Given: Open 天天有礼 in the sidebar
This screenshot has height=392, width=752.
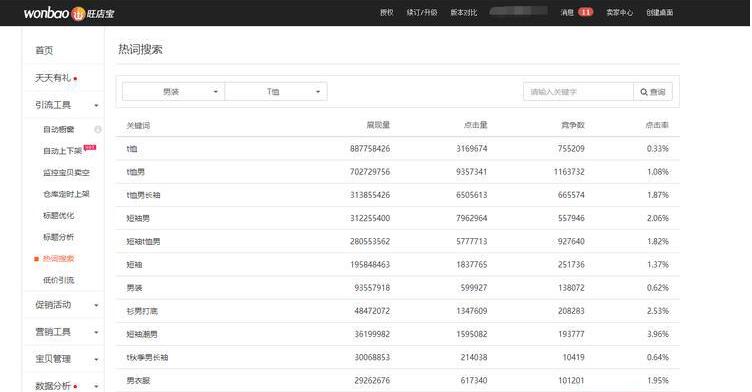Looking at the screenshot, I should point(53,78).
